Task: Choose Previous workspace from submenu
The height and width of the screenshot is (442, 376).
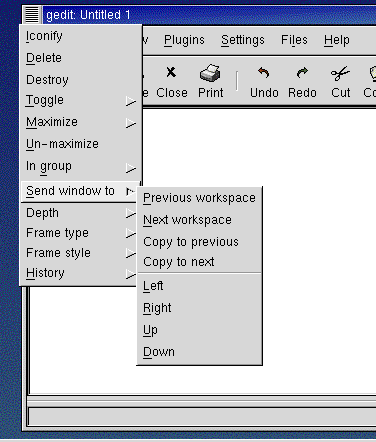Action: pos(199,198)
